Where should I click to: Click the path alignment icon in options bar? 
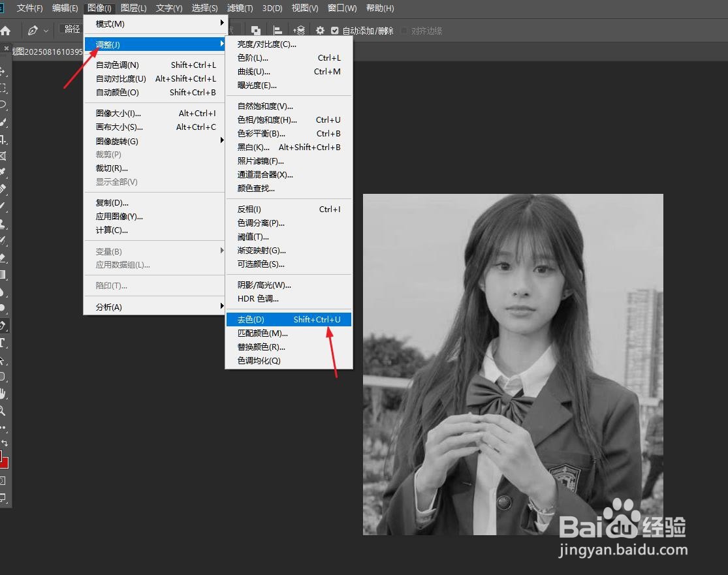277,30
